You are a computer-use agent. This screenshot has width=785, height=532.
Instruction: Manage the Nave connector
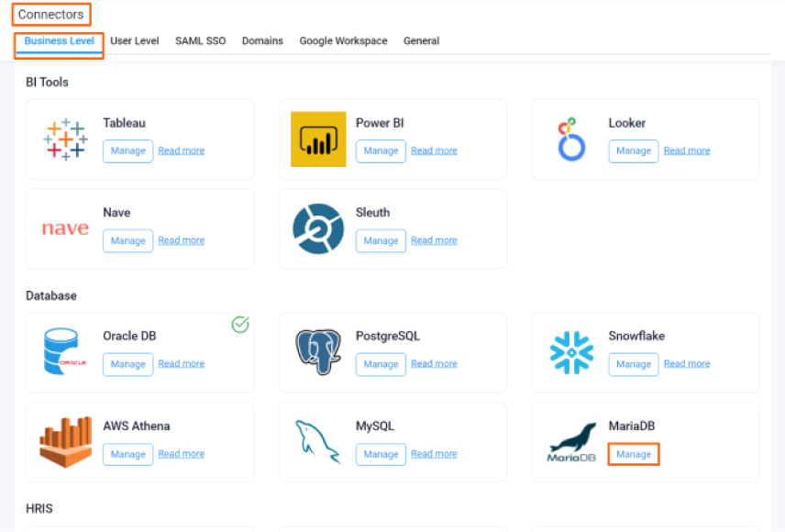click(128, 241)
